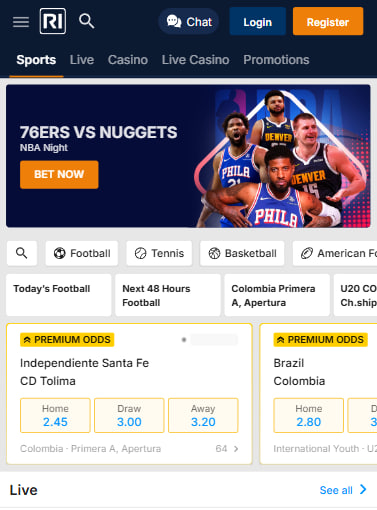The width and height of the screenshot is (377, 510).
Task: Expand Santa Fe match markets chevron
Action: (236, 449)
